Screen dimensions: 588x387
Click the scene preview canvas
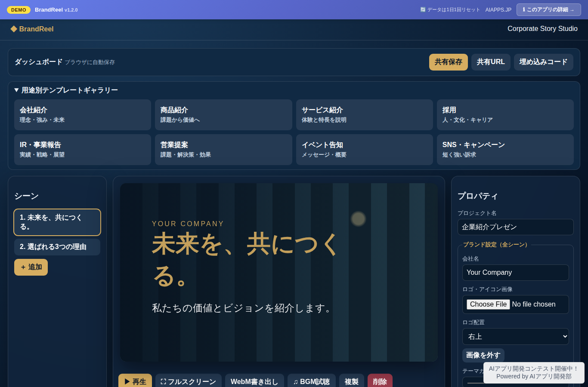279,272
